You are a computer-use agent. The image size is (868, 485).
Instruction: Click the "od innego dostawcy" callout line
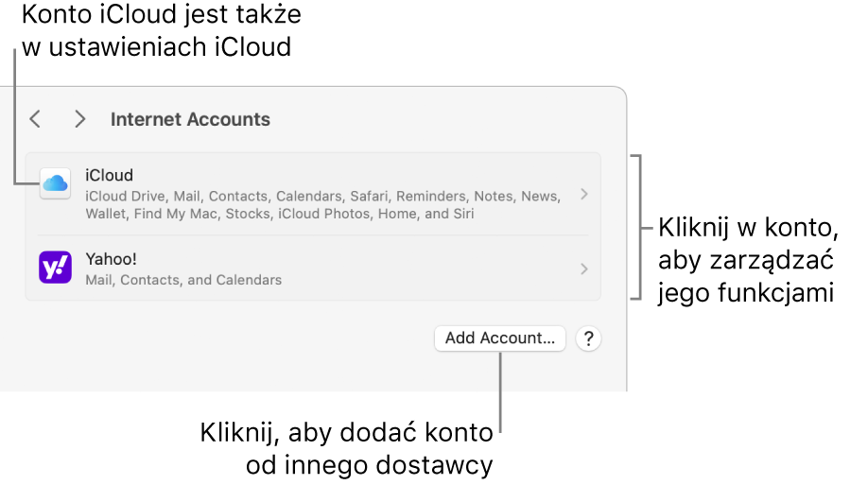pos(369,465)
